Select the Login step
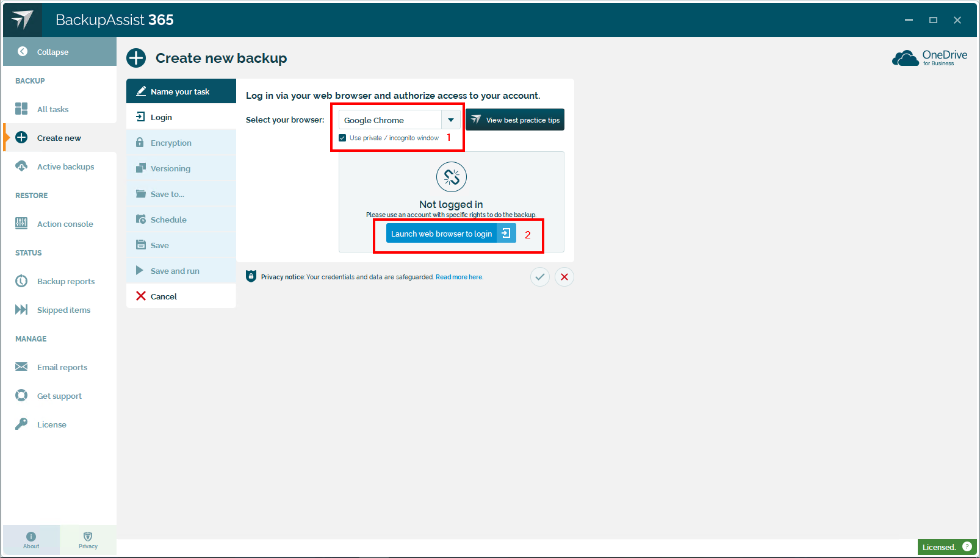This screenshot has height=558, width=980. pyautogui.click(x=181, y=117)
